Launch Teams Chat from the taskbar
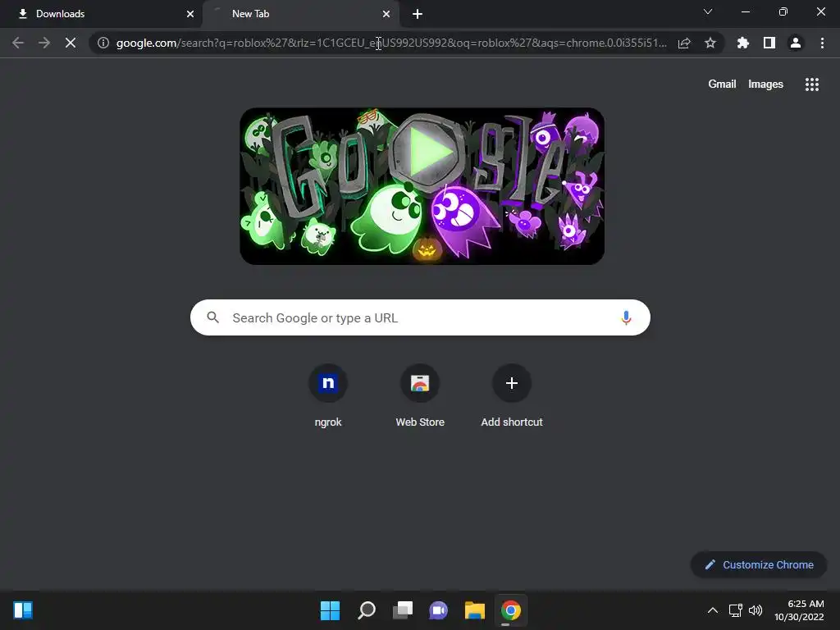The height and width of the screenshot is (630, 840). [438, 610]
